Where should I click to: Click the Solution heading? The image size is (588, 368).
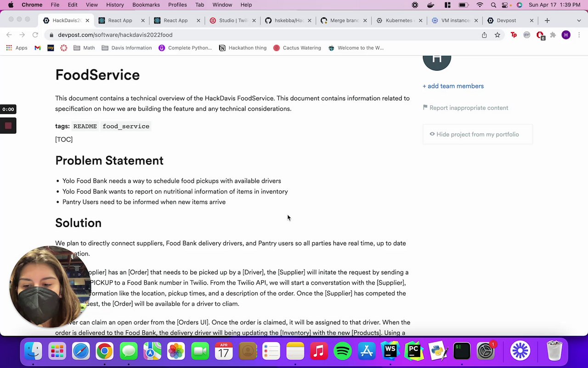(78, 223)
